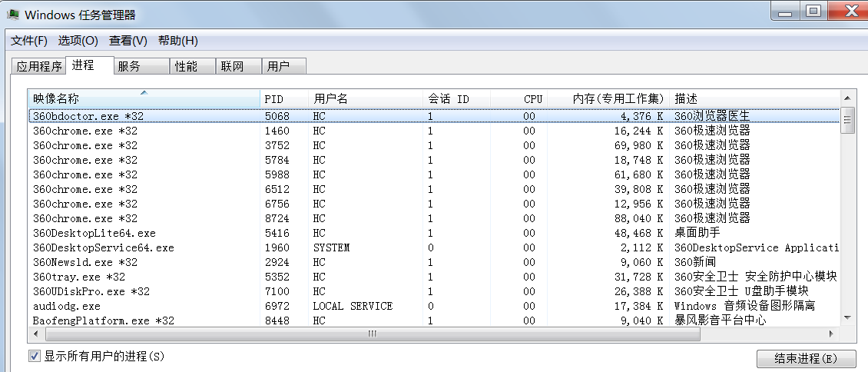
Task: Click the 360安全卫士 安全防护中心模块 description
Action: click(755, 277)
